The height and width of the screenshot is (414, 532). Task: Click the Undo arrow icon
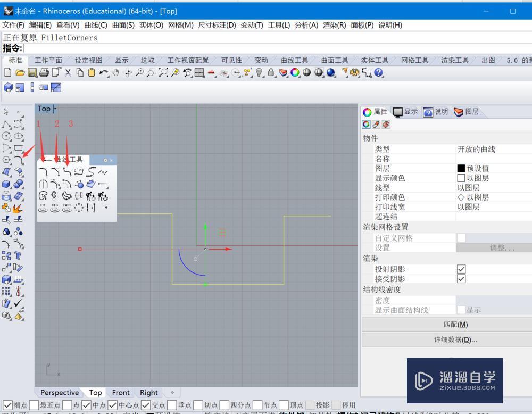[x=104, y=72]
